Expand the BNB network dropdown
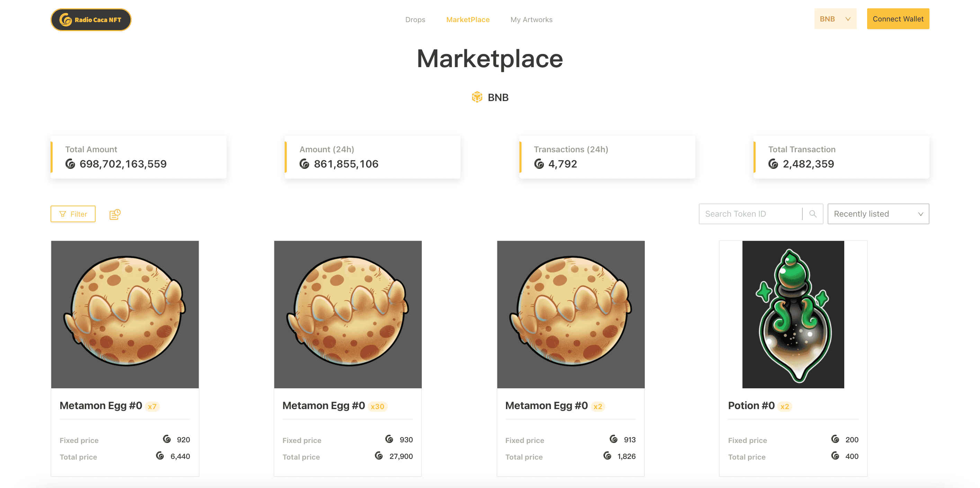This screenshot has width=980, height=488. click(835, 19)
